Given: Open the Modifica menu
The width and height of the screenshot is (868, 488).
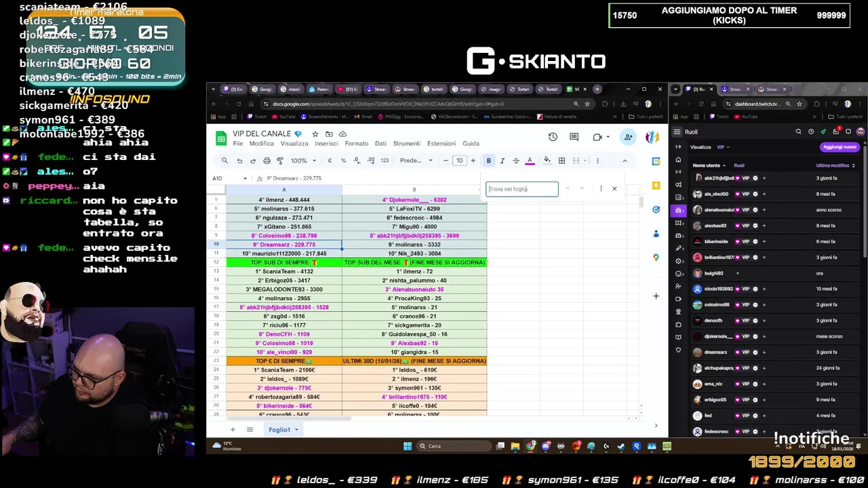Looking at the screenshot, I should pyautogui.click(x=262, y=144).
